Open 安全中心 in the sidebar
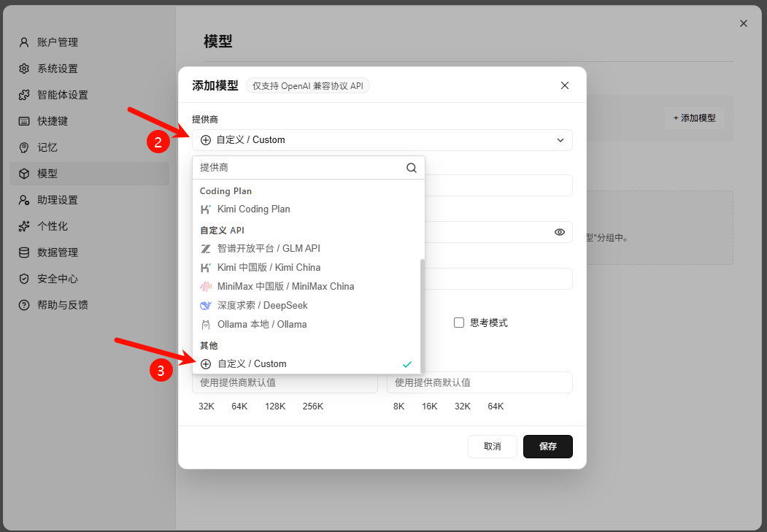This screenshot has height=532, width=767. click(x=89, y=279)
